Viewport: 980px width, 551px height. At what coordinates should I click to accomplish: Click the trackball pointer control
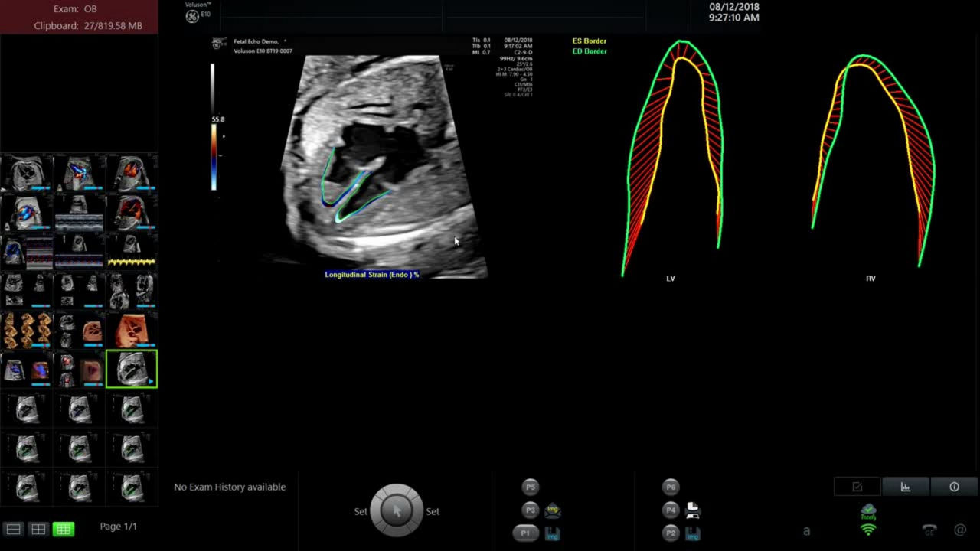click(x=397, y=510)
